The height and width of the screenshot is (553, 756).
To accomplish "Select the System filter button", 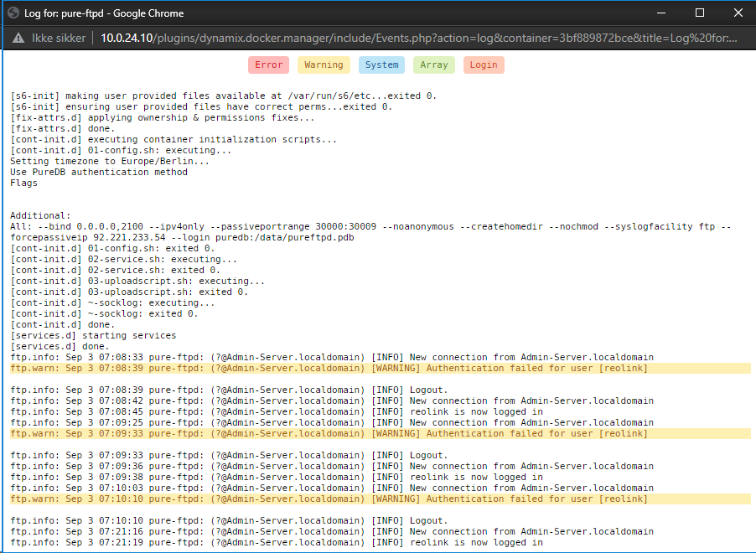I will click(381, 65).
